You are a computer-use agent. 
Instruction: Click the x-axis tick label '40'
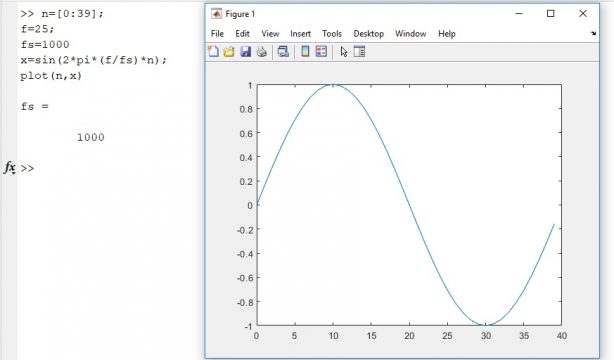tap(562, 336)
